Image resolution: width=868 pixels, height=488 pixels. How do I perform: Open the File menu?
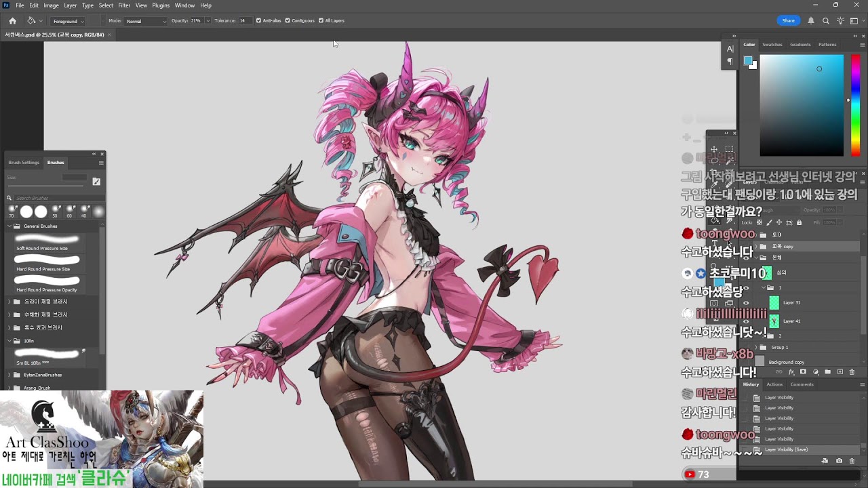tap(20, 5)
